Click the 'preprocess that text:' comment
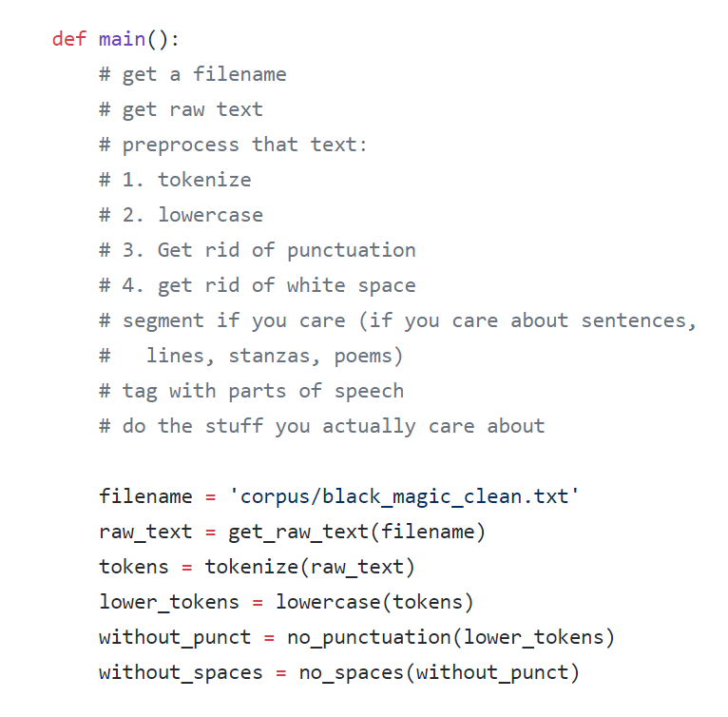This screenshot has width=728, height=717. 244,145
